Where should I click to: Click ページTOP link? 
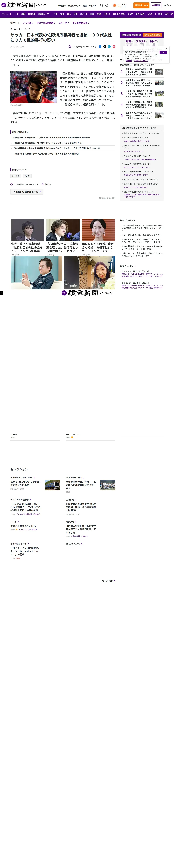coord(108,581)
